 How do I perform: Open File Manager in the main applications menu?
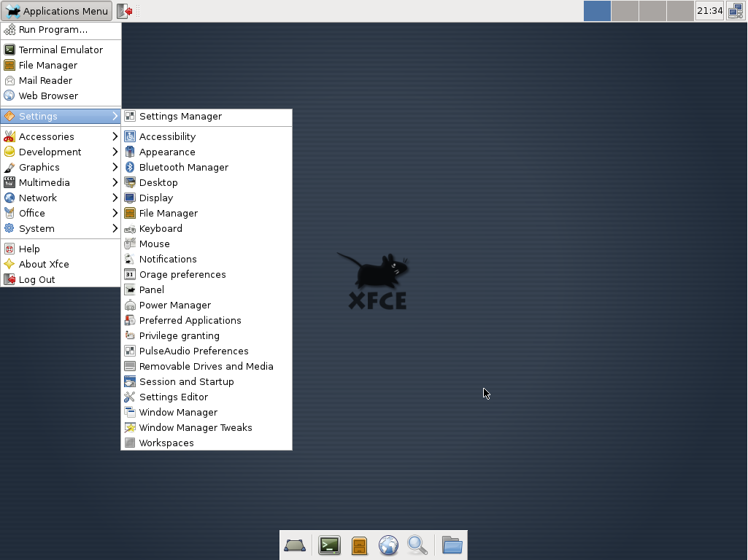61,66
